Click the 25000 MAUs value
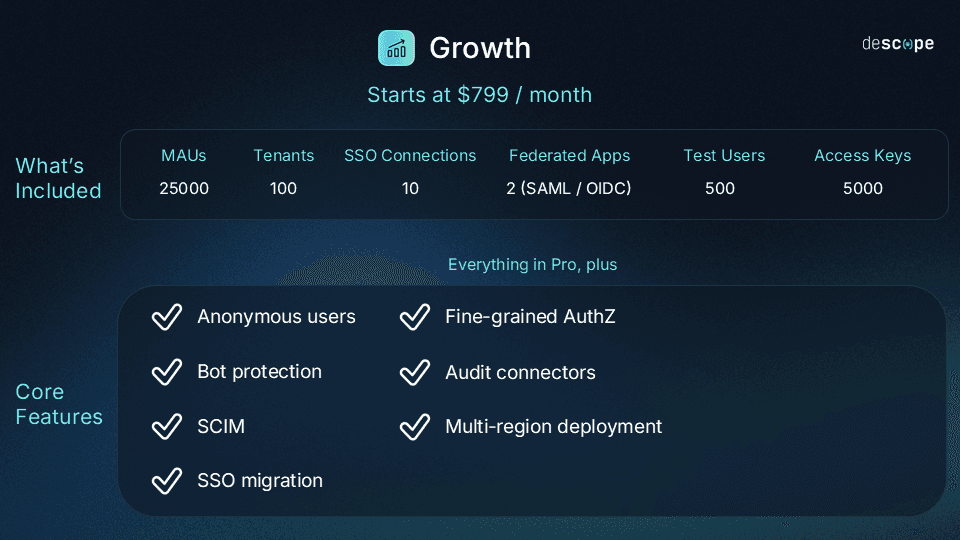960x540 pixels. click(184, 188)
